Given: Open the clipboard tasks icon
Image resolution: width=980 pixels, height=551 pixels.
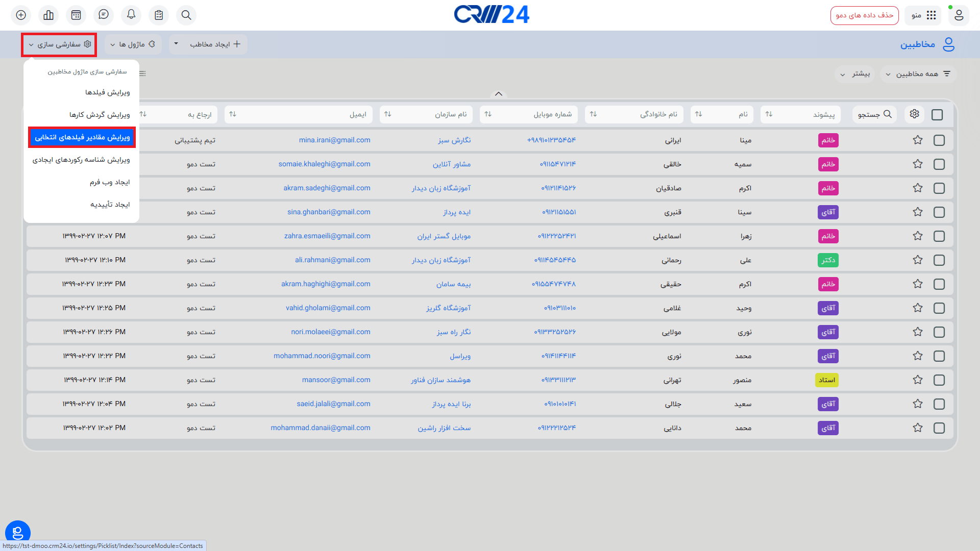Looking at the screenshot, I should (x=159, y=15).
